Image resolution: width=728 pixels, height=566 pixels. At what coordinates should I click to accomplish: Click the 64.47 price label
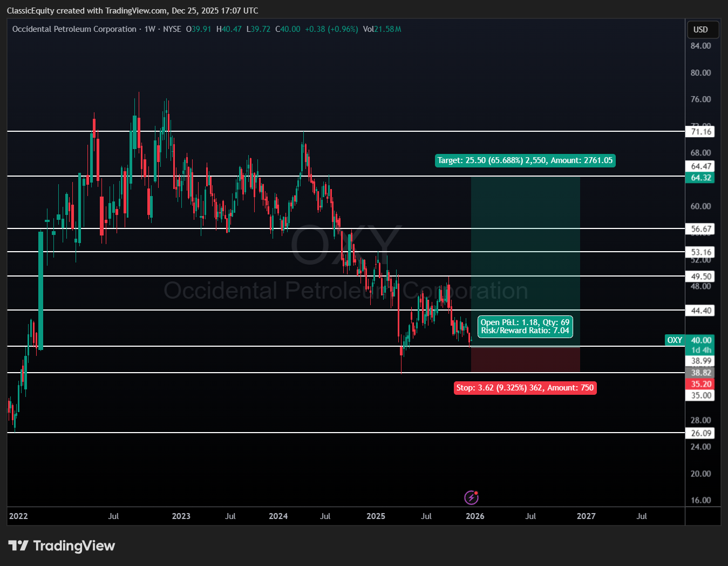[701, 166]
